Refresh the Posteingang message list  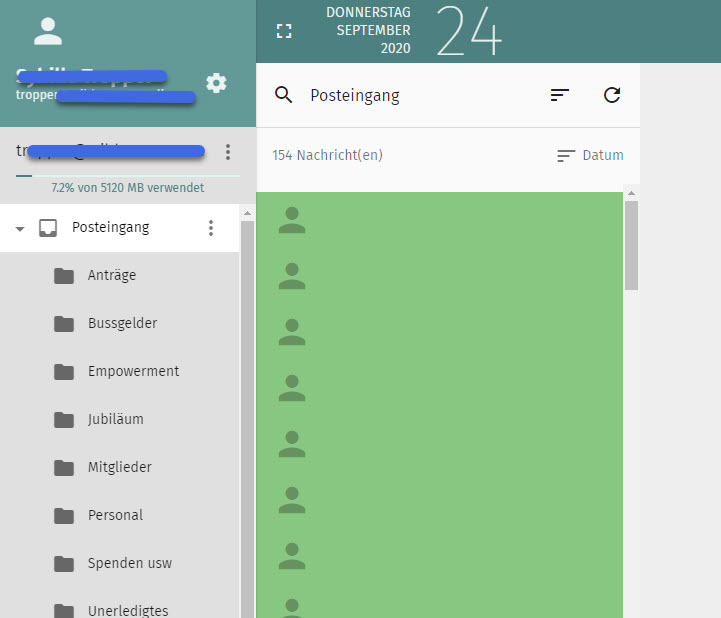pyautogui.click(x=612, y=95)
